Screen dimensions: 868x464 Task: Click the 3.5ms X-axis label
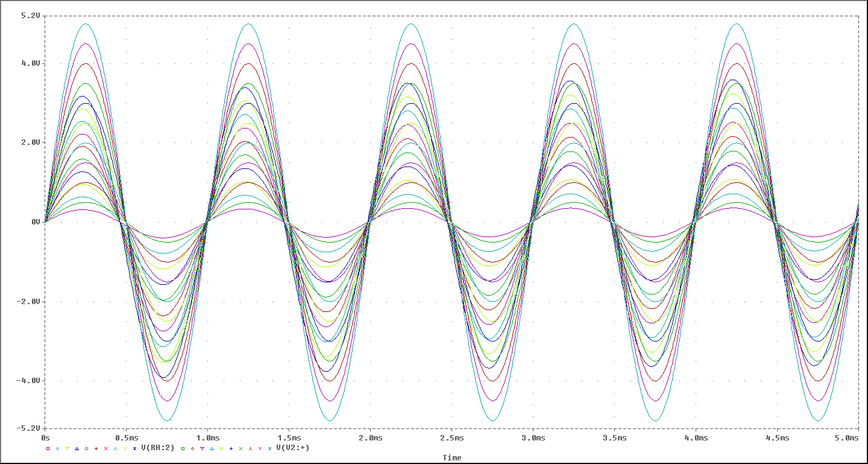614,437
